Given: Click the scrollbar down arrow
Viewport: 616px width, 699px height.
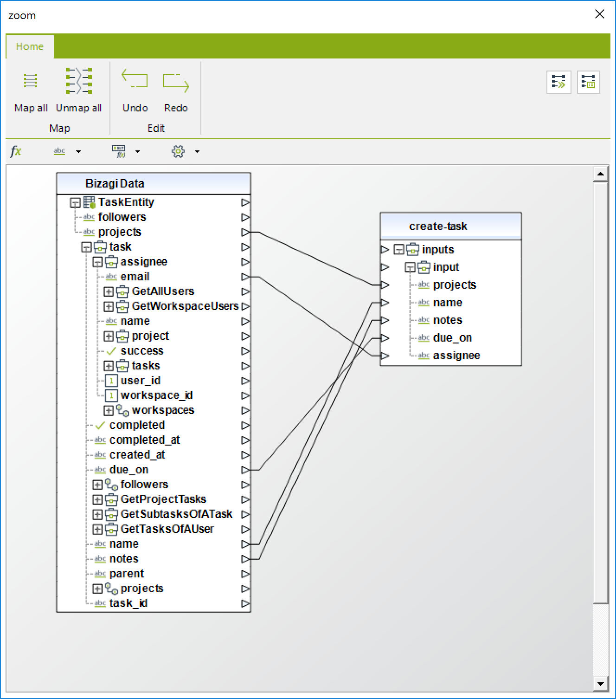Looking at the screenshot, I should point(600,684).
